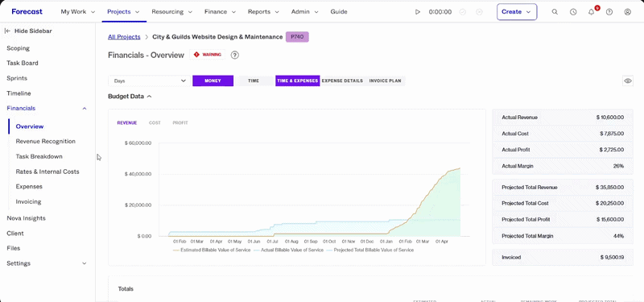Expand the Settings sidebar item
This screenshot has width=644, height=302.
47,263
